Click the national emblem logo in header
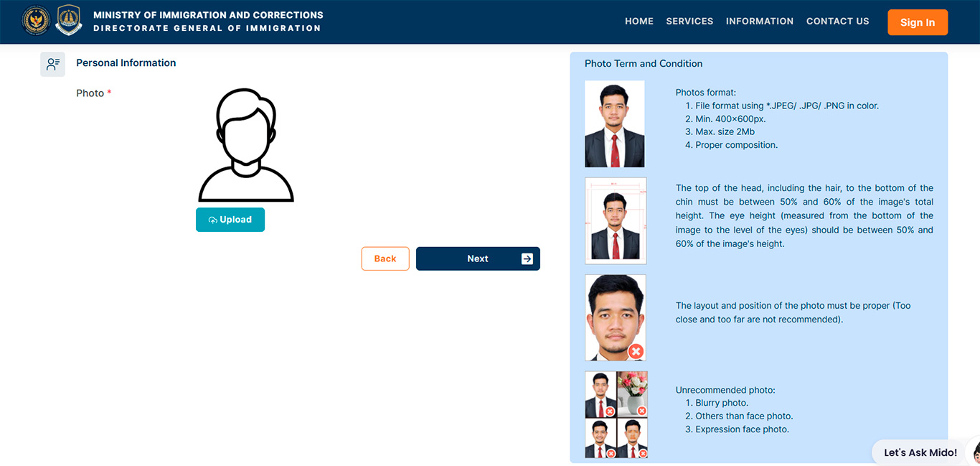 36,21
